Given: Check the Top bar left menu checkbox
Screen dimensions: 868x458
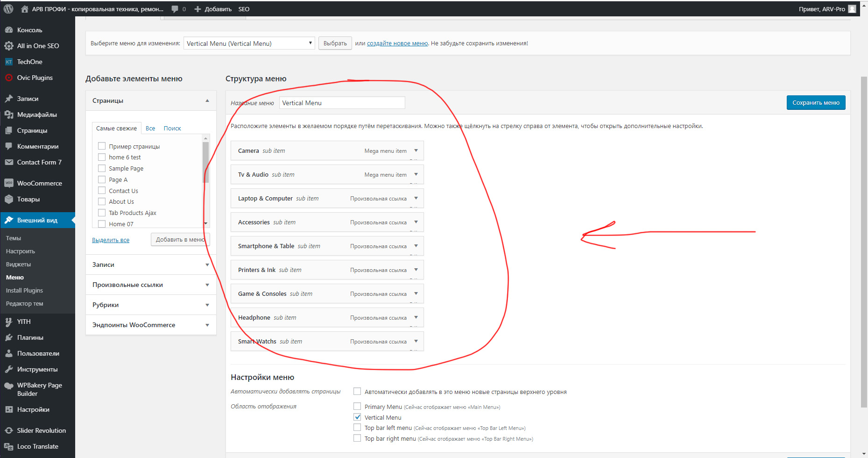Looking at the screenshot, I should pos(357,428).
